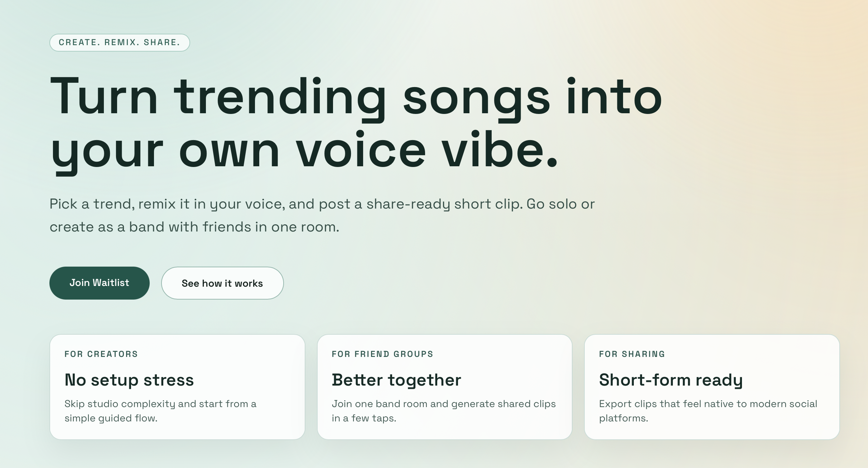Click the FOR FRIEND GROUPS label
868x468 pixels.
382,354
